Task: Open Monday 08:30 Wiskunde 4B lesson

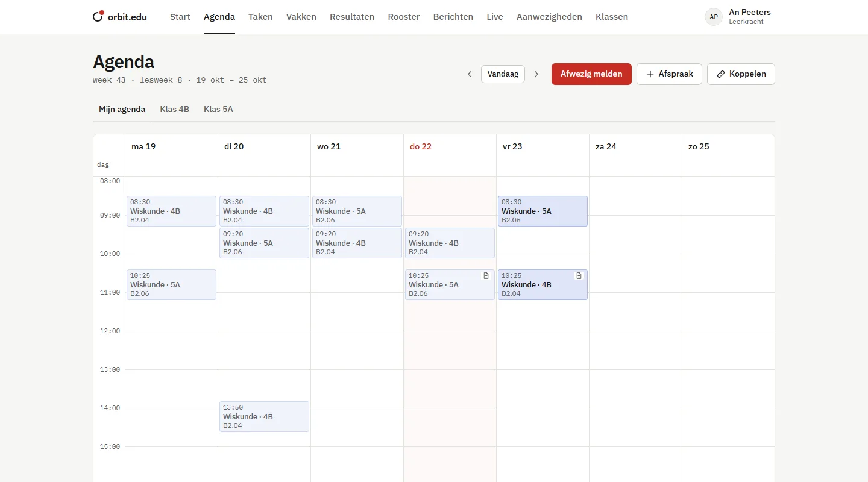Action: (x=171, y=211)
